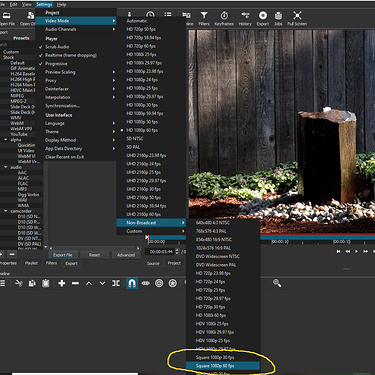Open the View menu
375x375 pixels.
(x=27, y=4)
